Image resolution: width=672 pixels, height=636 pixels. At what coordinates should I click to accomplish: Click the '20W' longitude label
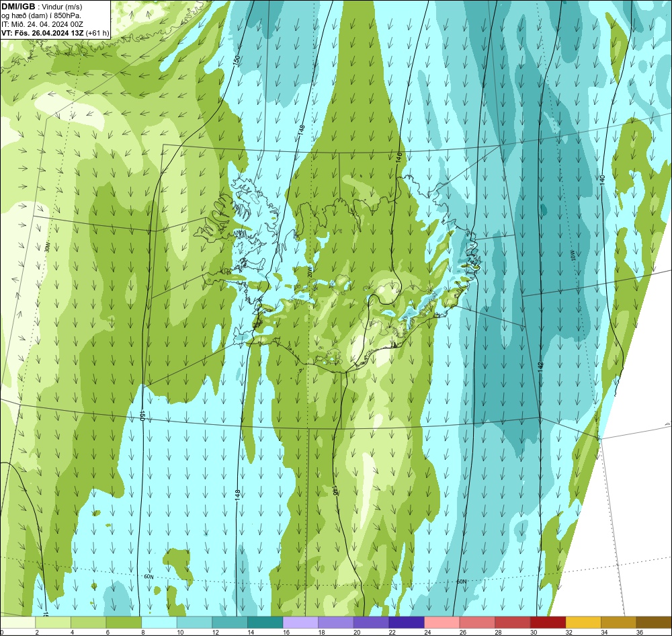pyautogui.click(x=309, y=272)
